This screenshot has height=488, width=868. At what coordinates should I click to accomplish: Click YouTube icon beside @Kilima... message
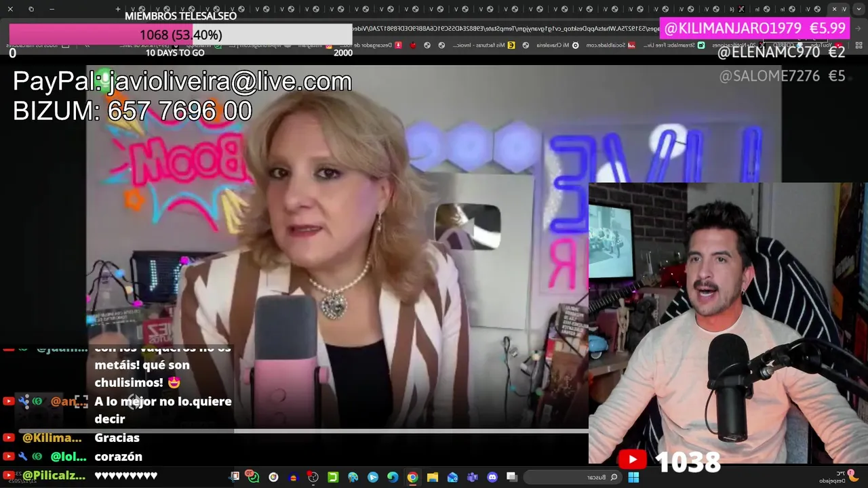[x=9, y=438]
